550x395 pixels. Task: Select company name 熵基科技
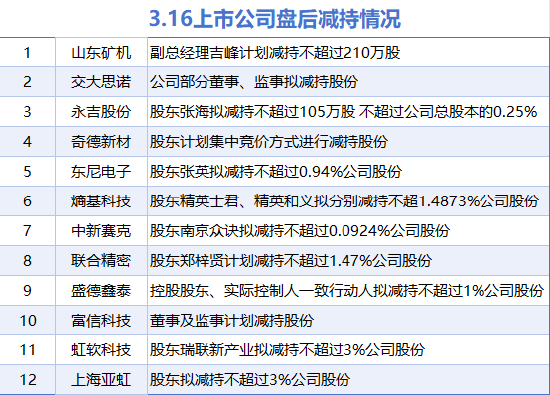click(101, 201)
